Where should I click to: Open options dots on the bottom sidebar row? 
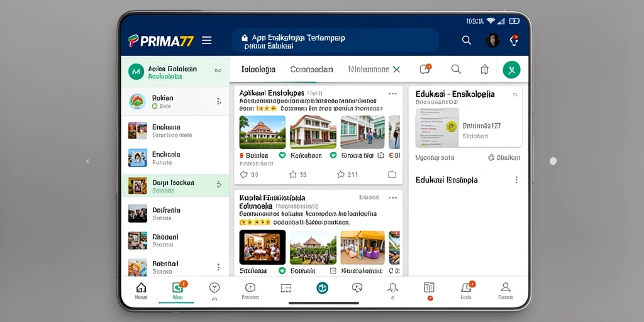pos(219,267)
